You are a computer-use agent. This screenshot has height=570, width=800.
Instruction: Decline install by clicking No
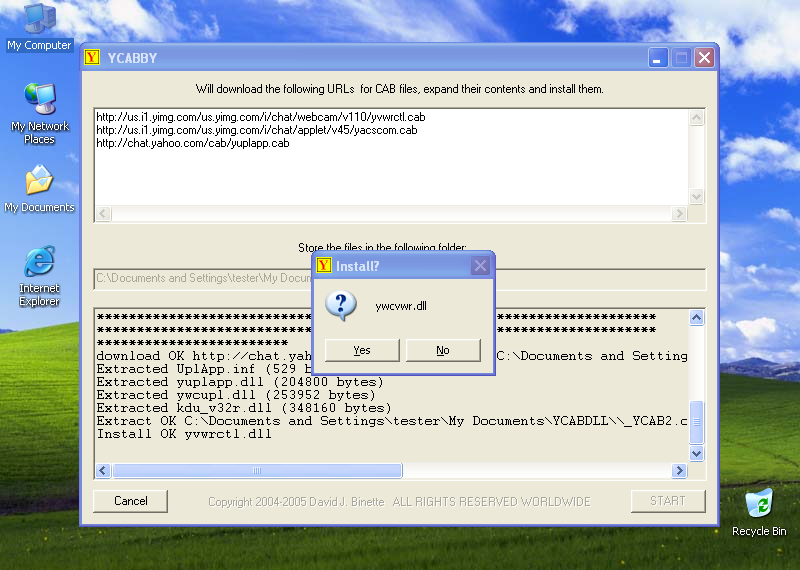[x=443, y=350]
